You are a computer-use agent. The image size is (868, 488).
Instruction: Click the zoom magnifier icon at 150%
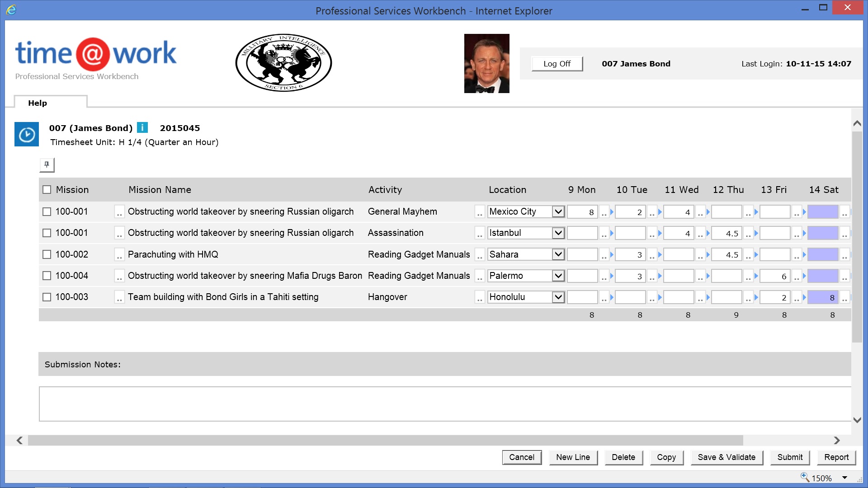805,477
